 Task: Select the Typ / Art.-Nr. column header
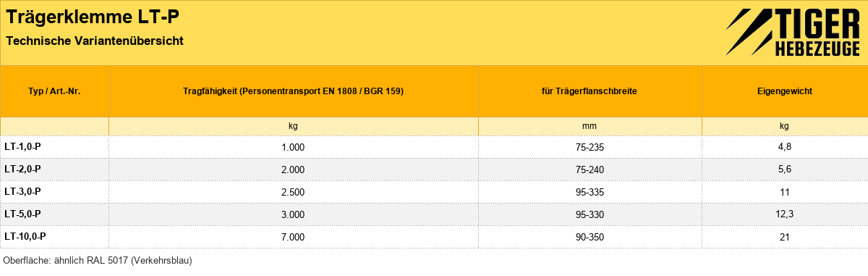54,91
